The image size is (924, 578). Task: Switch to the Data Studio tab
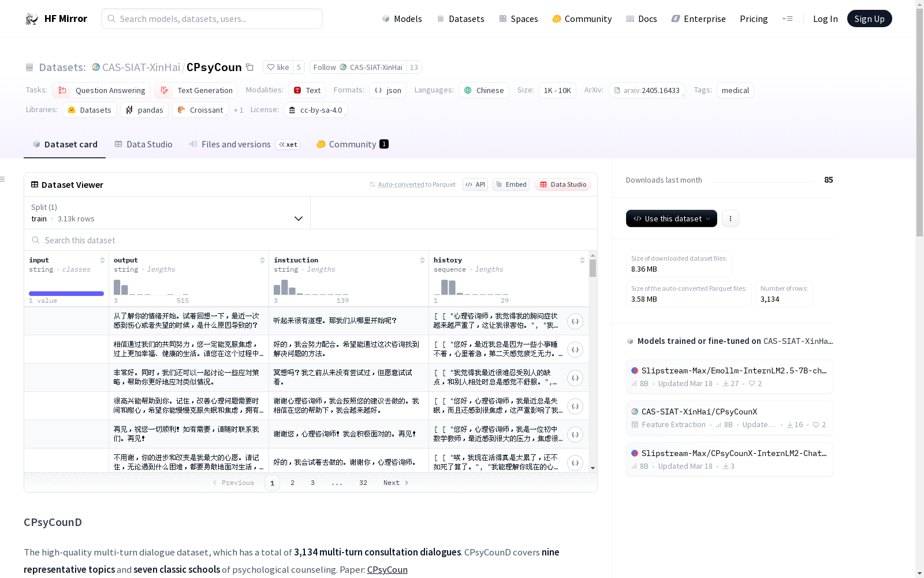click(143, 144)
